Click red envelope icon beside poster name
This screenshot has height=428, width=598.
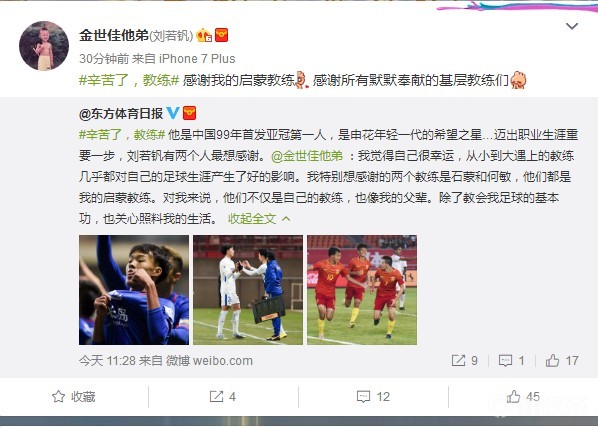coord(221,35)
